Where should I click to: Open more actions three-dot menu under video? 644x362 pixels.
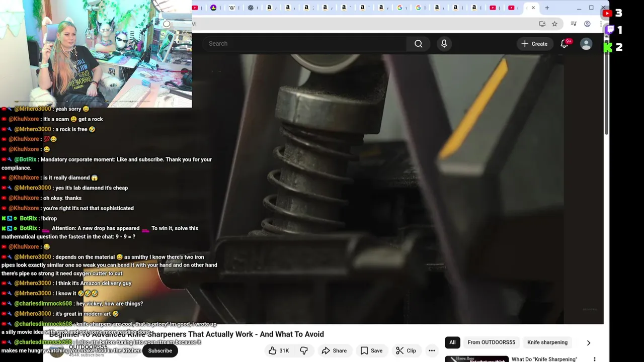point(432,350)
